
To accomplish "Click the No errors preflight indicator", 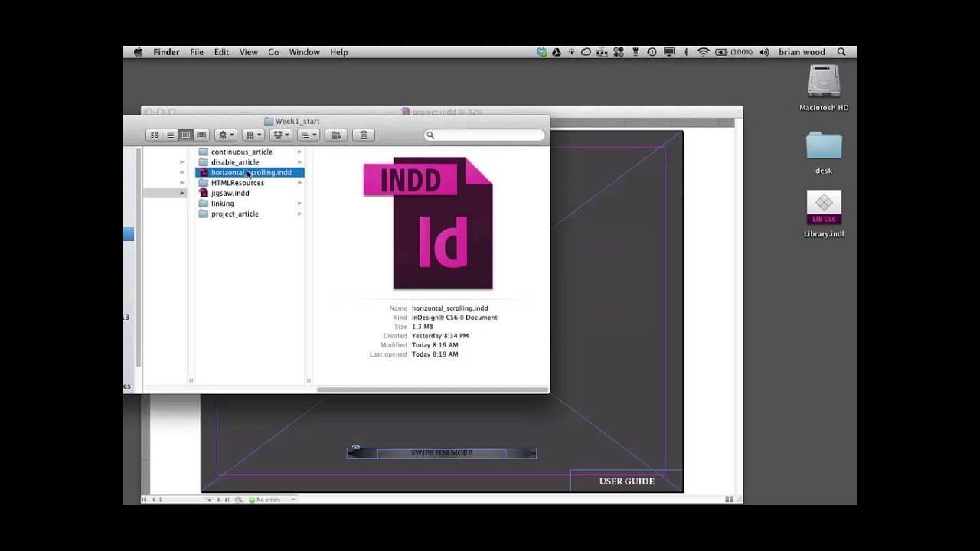I will pyautogui.click(x=265, y=500).
